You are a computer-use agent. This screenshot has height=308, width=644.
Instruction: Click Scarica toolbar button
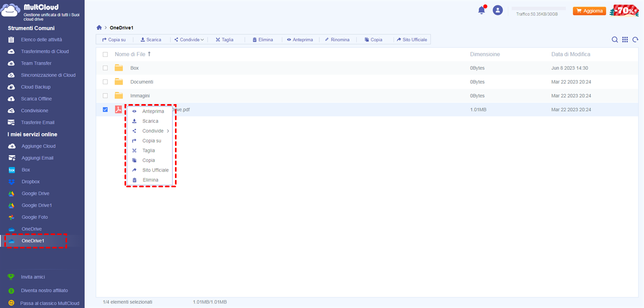tap(151, 40)
